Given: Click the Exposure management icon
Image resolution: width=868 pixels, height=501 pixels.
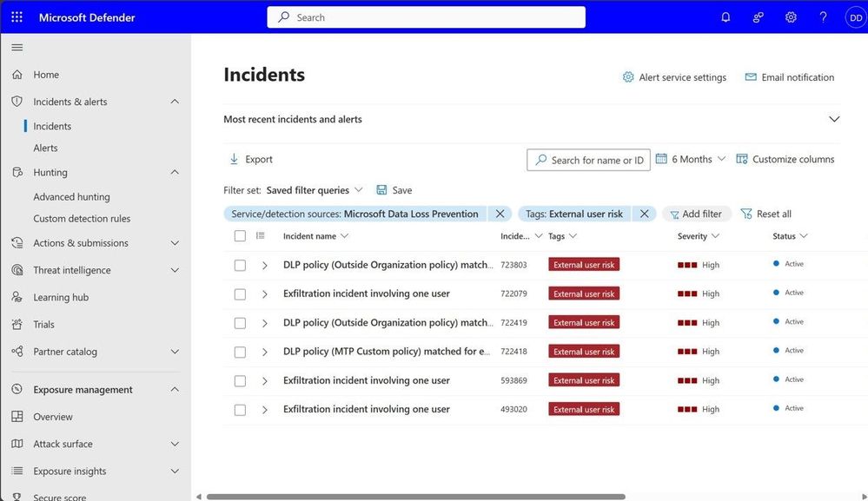Looking at the screenshot, I should (17, 389).
